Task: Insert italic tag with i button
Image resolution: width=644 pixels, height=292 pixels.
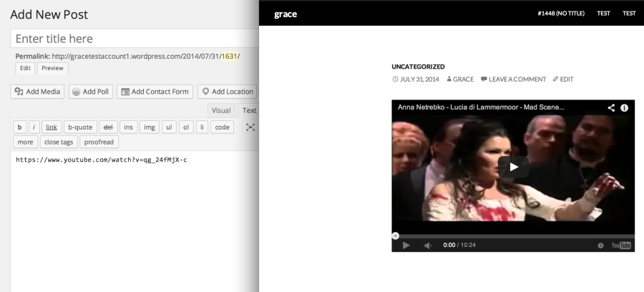Action: tap(34, 127)
